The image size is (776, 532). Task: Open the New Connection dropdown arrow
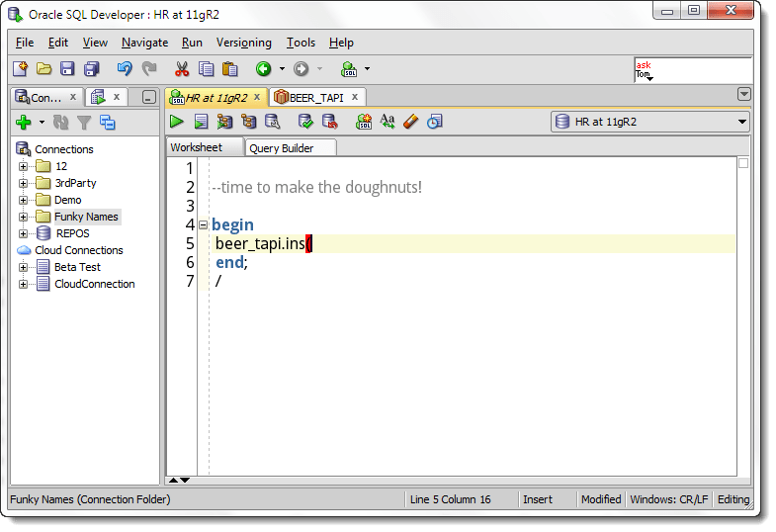42,122
